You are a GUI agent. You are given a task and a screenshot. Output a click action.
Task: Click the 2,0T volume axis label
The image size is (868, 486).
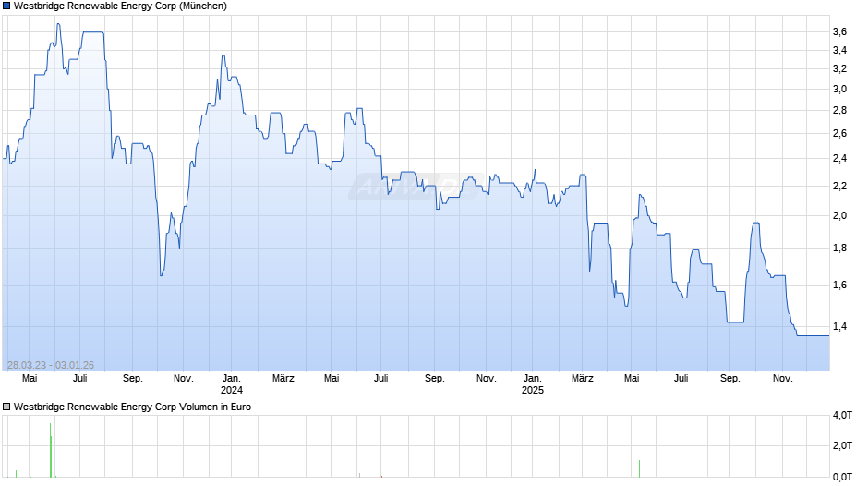(842, 445)
